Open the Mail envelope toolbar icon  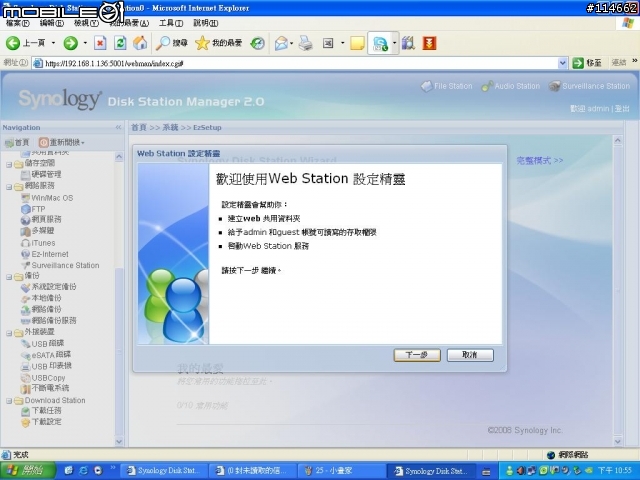point(281,43)
